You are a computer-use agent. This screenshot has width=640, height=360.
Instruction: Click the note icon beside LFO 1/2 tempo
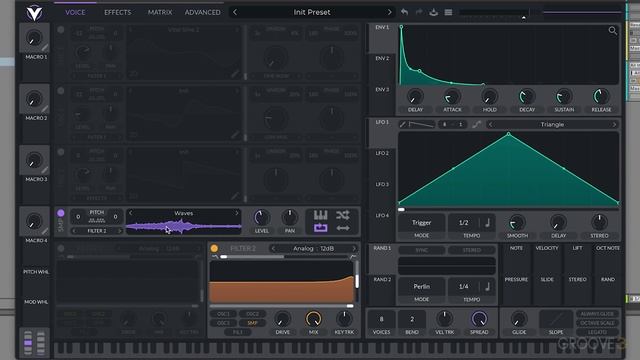(487, 222)
